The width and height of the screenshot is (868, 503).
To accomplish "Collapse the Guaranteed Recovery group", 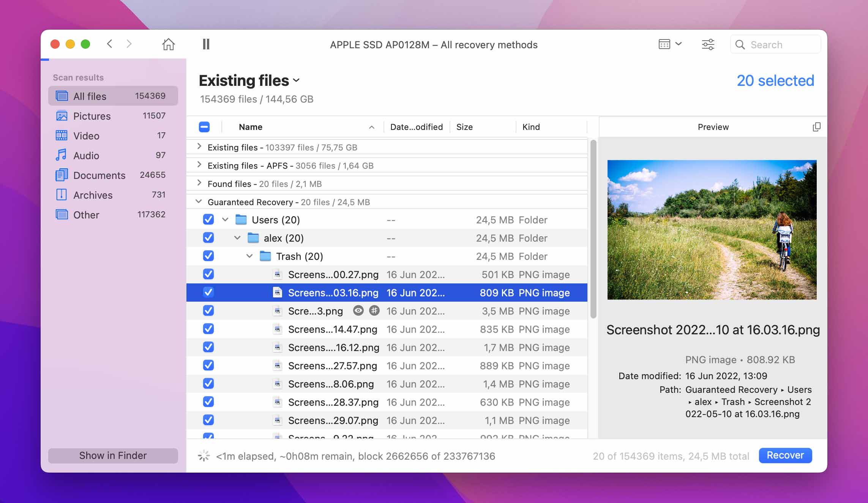I will pyautogui.click(x=199, y=202).
